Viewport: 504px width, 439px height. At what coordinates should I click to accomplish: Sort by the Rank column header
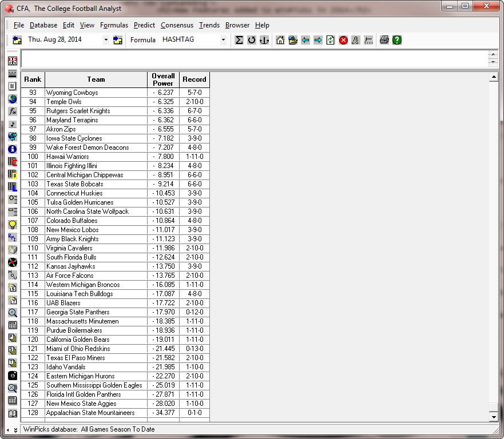[33, 79]
